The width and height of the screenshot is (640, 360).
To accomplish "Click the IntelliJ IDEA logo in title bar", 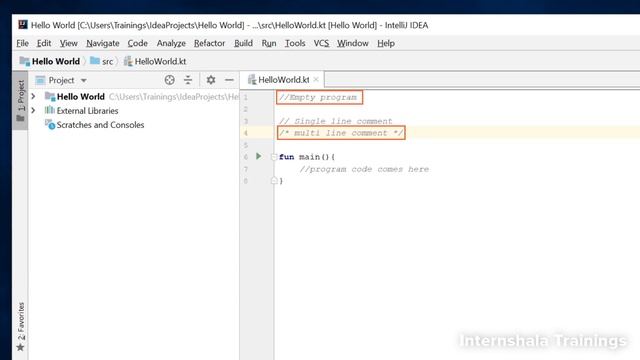I will click(23, 25).
